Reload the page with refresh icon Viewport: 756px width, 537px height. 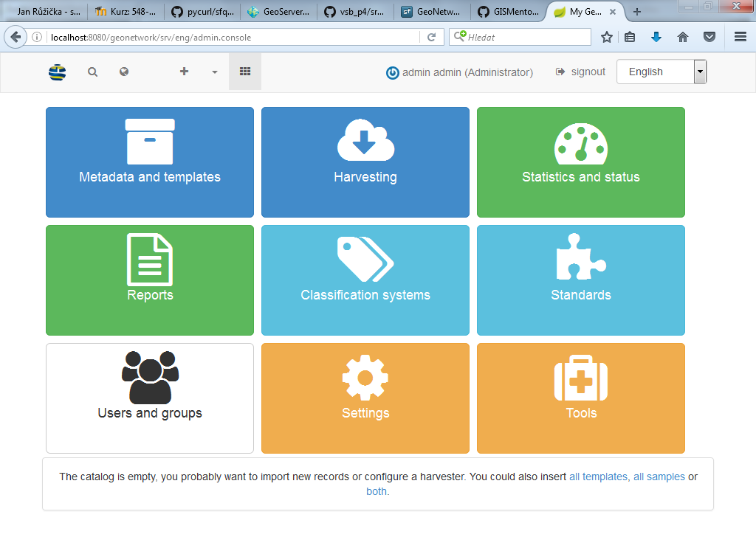click(431, 37)
